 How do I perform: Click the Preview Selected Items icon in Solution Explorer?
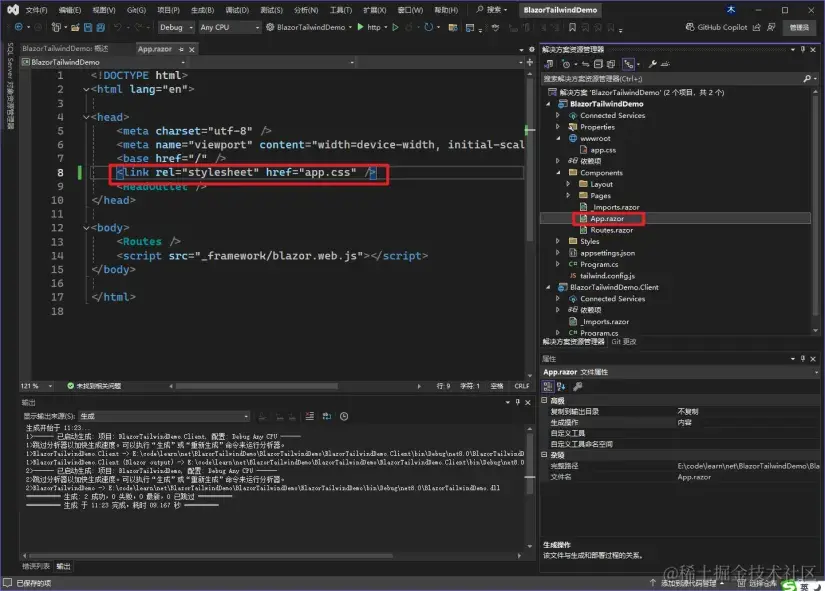pyautogui.click(x=666, y=64)
